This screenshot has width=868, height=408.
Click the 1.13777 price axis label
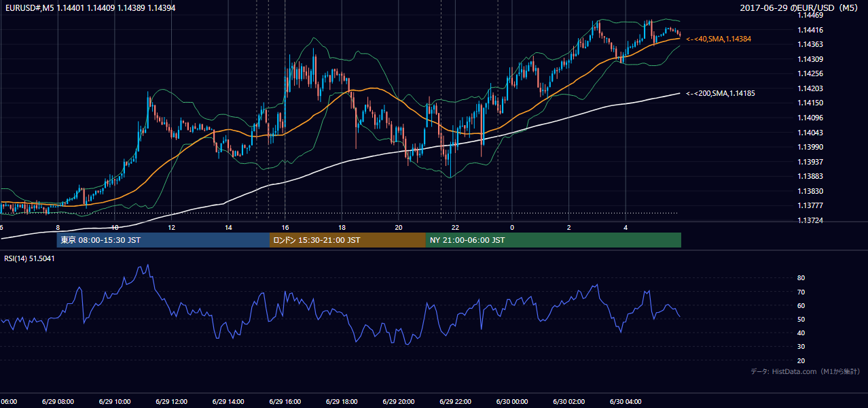(x=810, y=205)
